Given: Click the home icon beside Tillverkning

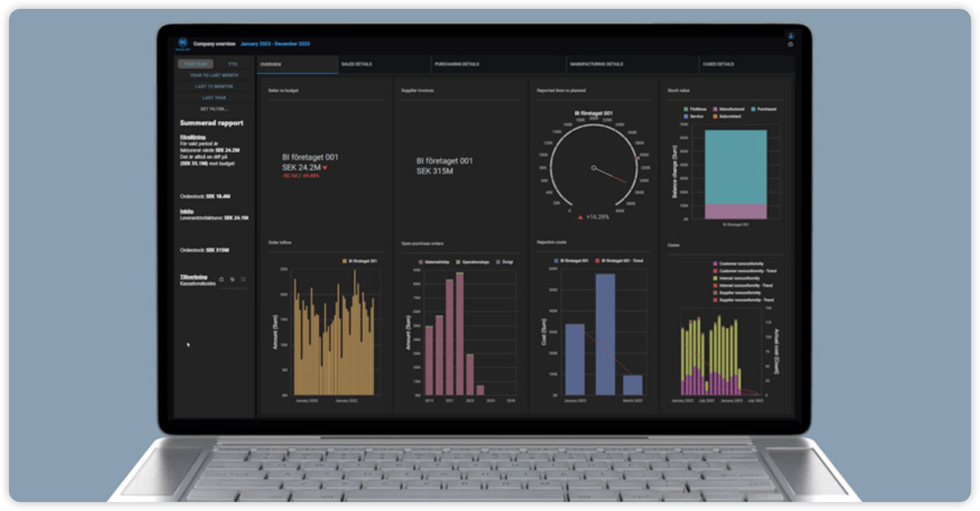Looking at the screenshot, I should [221, 279].
